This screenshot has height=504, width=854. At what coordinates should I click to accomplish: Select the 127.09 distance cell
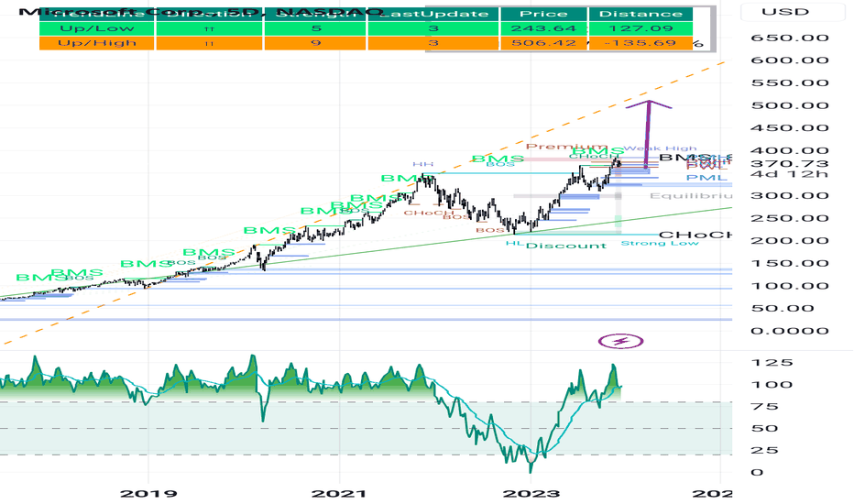pos(640,28)
